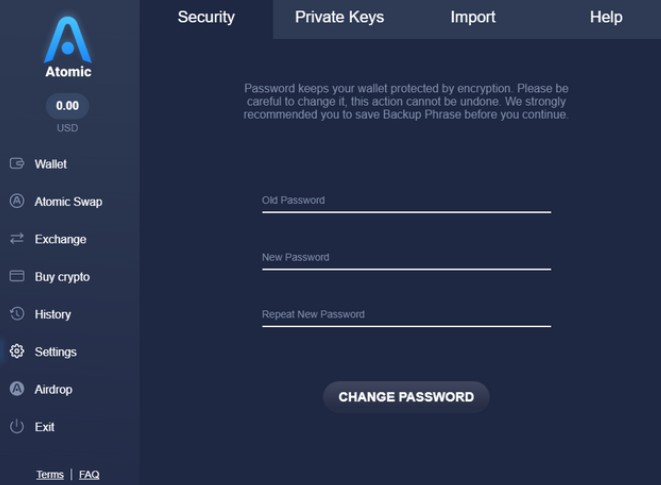Go to the Help tab
Screen dimensions: 661x485
coord(606,17)
